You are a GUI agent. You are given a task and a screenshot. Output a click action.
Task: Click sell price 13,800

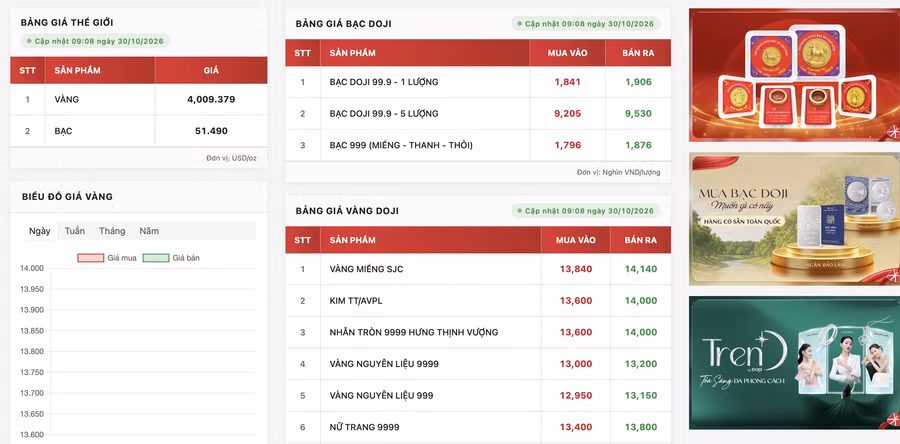pyautogui.click(x=641, y=427)
